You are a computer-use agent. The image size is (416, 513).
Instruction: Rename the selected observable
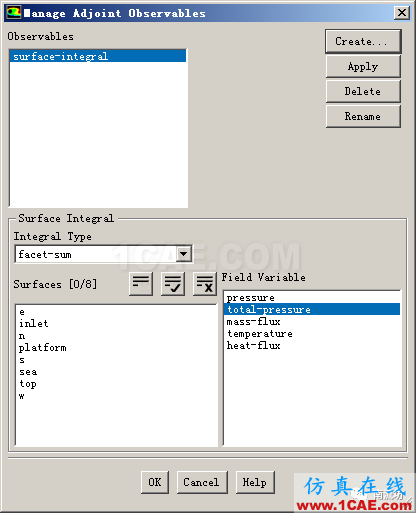(363, 116)
